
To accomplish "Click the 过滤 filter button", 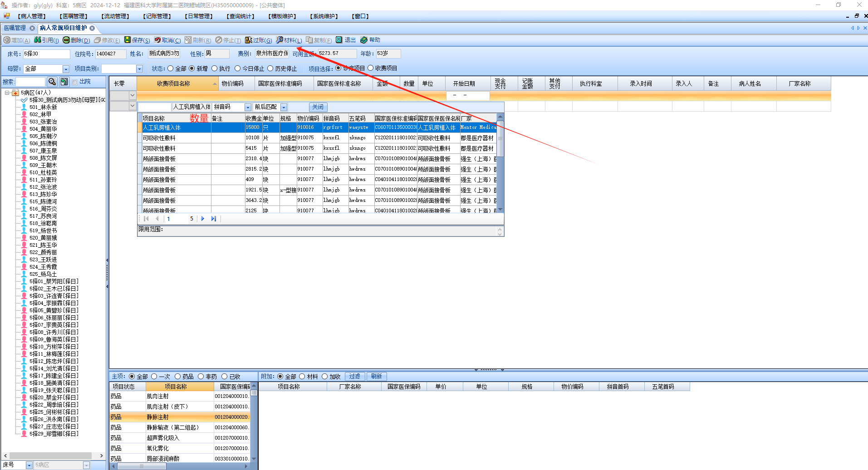I will coord(355,377).
